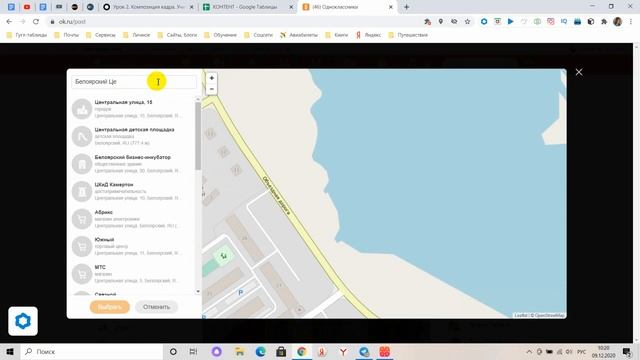Click the OpenStreetMap attribution link
640x360 pixels.
click(549, 315)
